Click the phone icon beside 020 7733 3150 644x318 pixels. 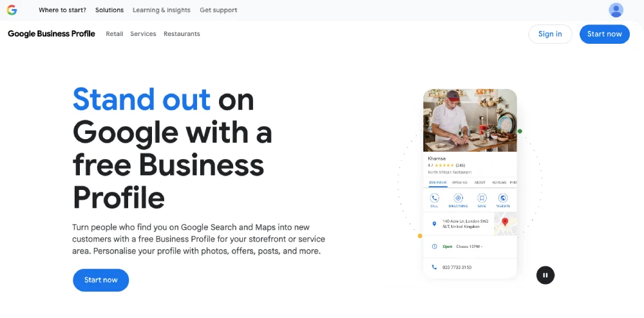point(434,267)
